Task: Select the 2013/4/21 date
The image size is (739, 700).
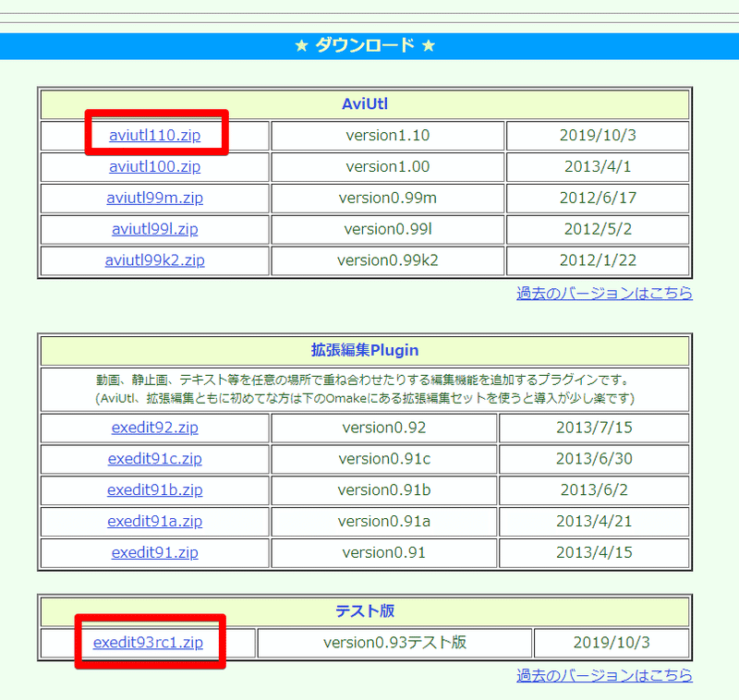Action: coord(594,522)
